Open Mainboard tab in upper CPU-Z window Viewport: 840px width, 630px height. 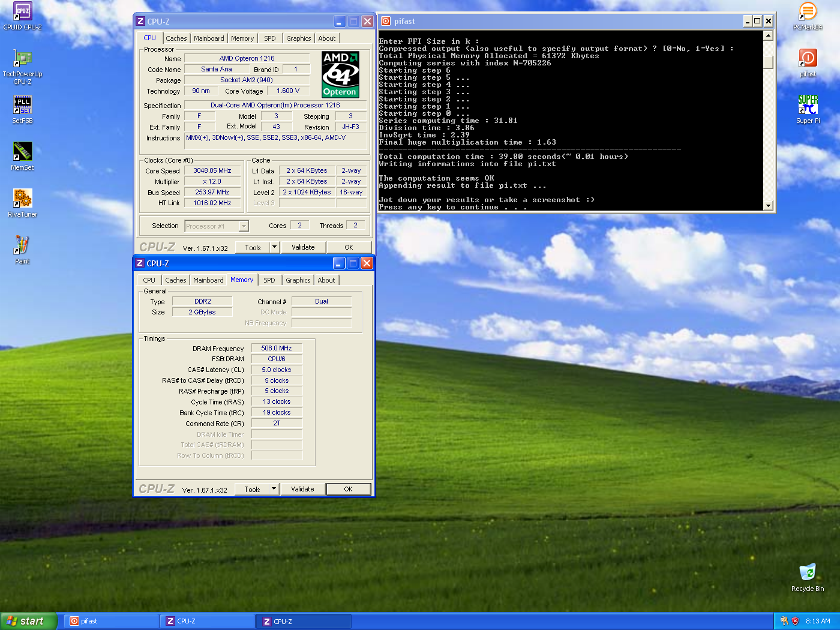pyautogui.click(x=209, y=38)
